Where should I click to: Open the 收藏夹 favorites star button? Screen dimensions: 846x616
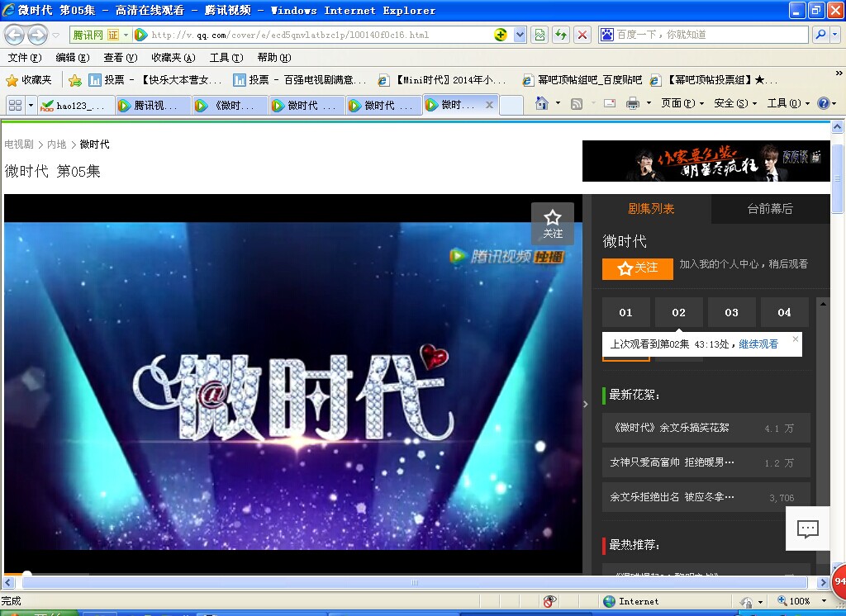click(x=29, y=80)
